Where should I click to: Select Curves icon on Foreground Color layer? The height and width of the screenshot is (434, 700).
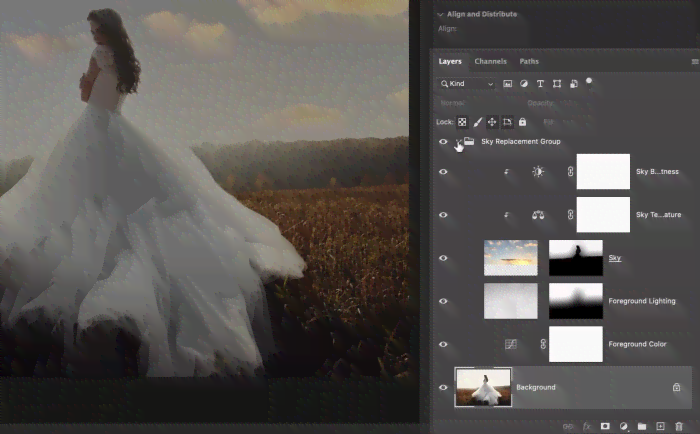coord(511,344)
